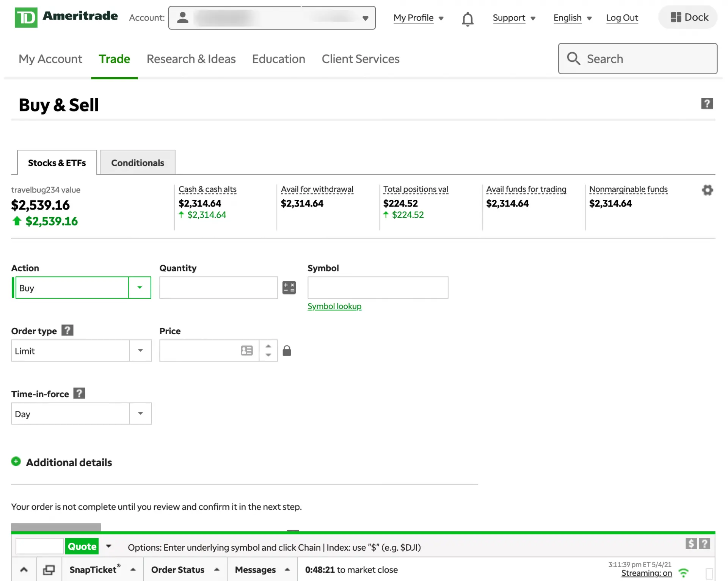The width and height of the screenshot is (728, 581).
Task: Click Cash & cash alts label
Action: tap(207, 189)
